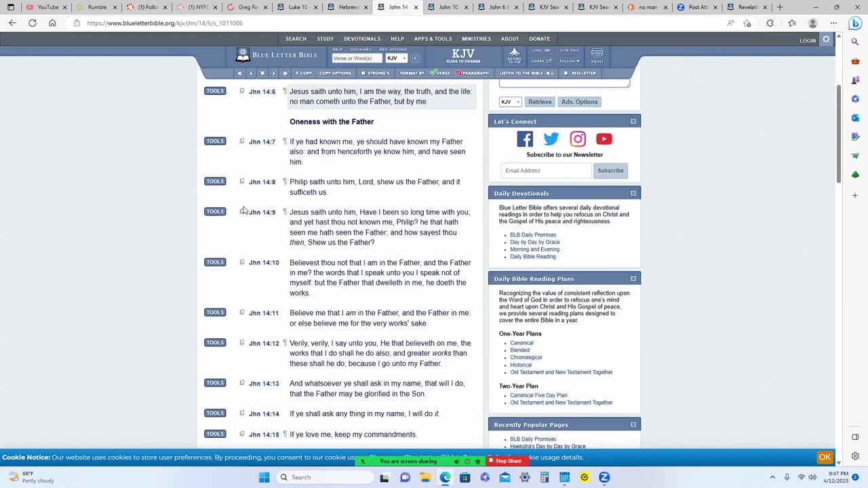The image size is (868, 488).
Task: Open the Instagram icon
Action: coord(578,139)
